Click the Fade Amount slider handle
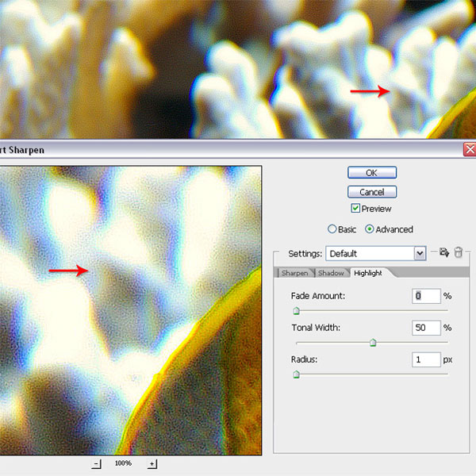Viewport: 476px width, 476px height. click(296, 311)
